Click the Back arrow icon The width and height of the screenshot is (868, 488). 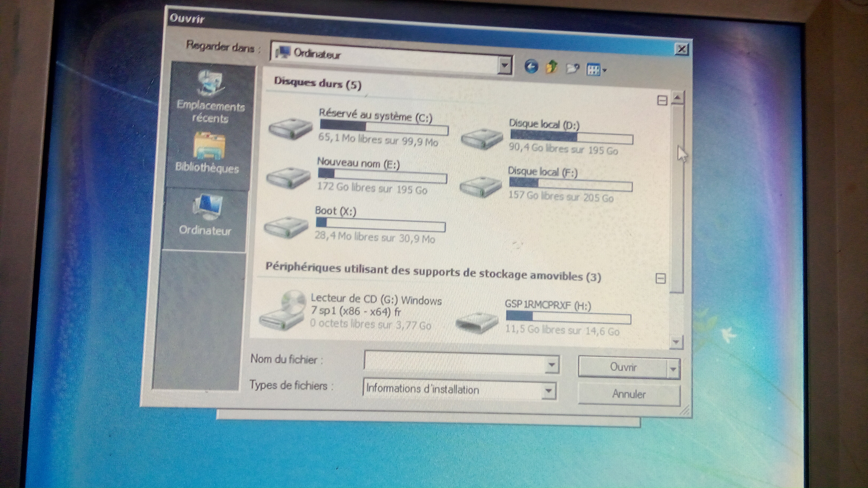click(x=531, y=66)
